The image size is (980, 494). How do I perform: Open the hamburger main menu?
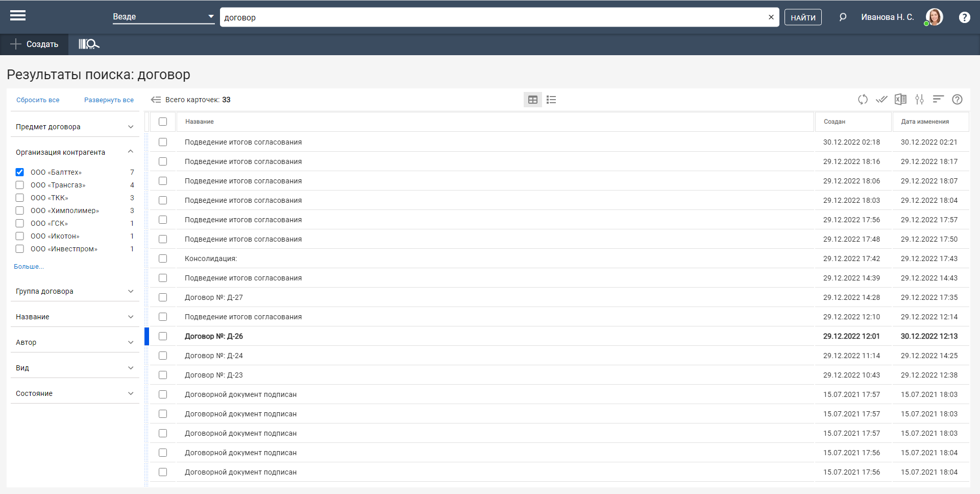click(18, 16)
